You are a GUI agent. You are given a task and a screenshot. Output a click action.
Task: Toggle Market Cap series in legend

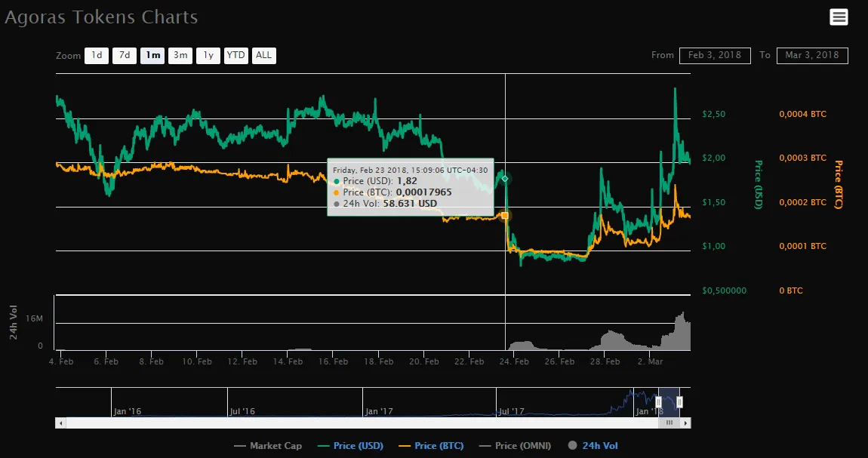[268, 446]
